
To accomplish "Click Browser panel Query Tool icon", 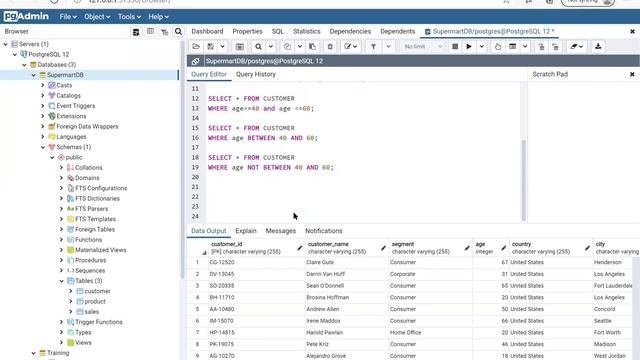I will tap(136, 31).
